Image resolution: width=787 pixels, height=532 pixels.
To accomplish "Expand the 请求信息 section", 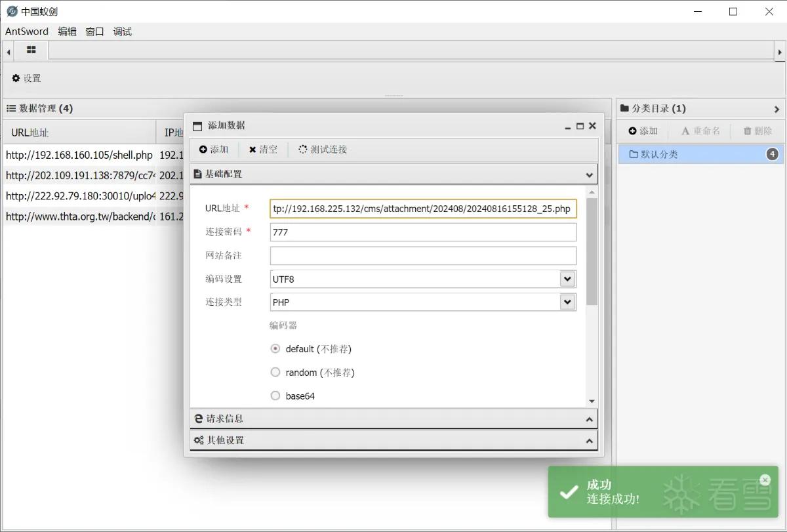I will (x=590, y=419).
